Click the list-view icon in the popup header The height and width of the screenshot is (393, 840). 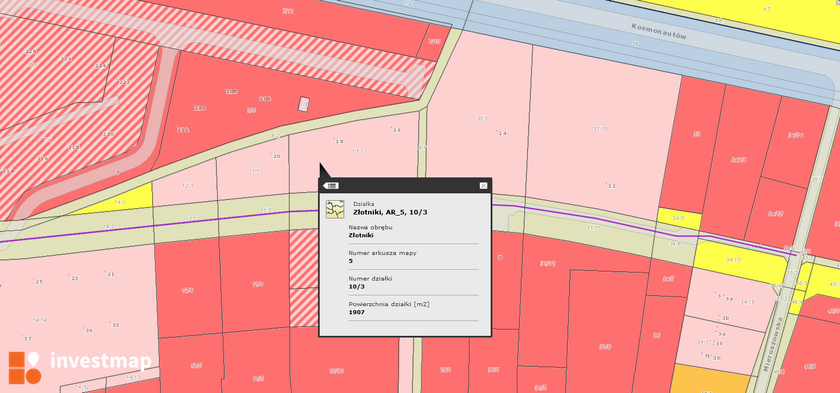coord(331,186)
